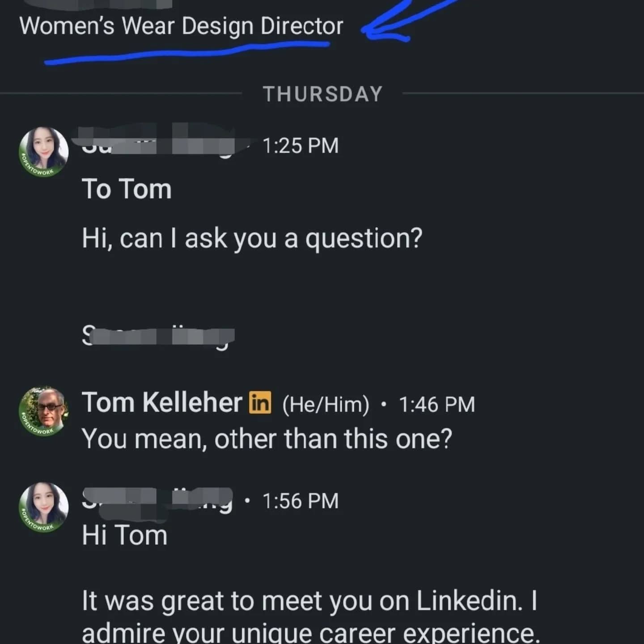The image size is (644, 644).
Task: Open Tom Kelleher's profile photo
Action: coord(44,411)
